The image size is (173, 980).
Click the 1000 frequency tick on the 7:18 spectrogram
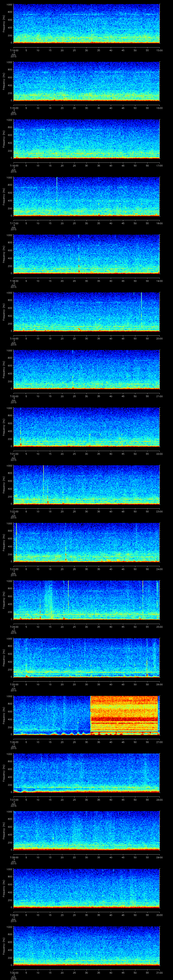9,235
